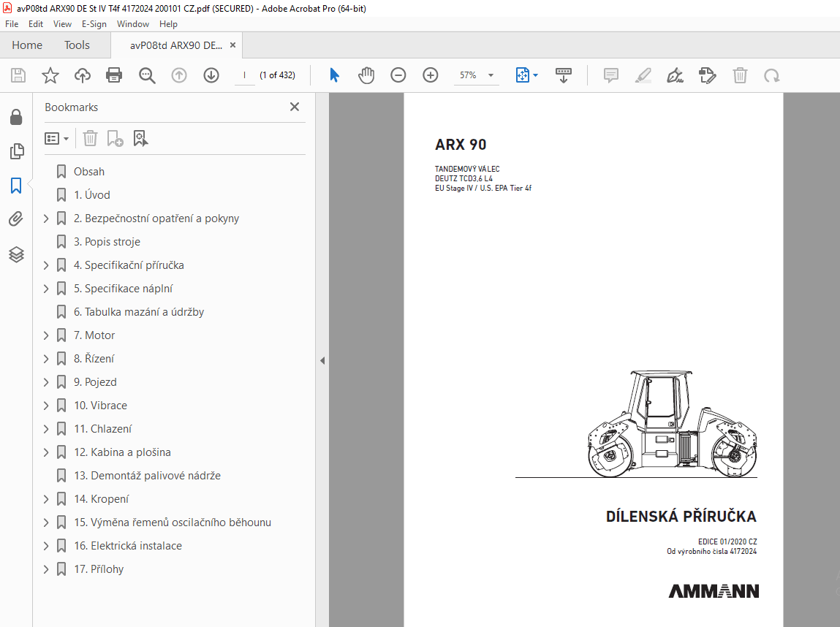Image resolution: width=840 pixels, height=627 pixels.
Task: Print the ARX 90 manual
Action: click(114, 75)
